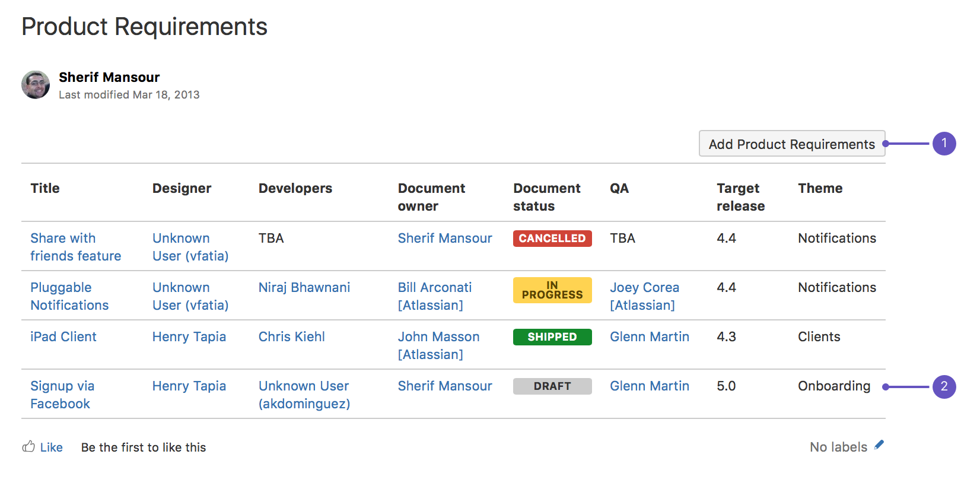Screen dimensions: 980x489
Task: Click the DRAFT status badge
Action: click(x=552, y=386)
